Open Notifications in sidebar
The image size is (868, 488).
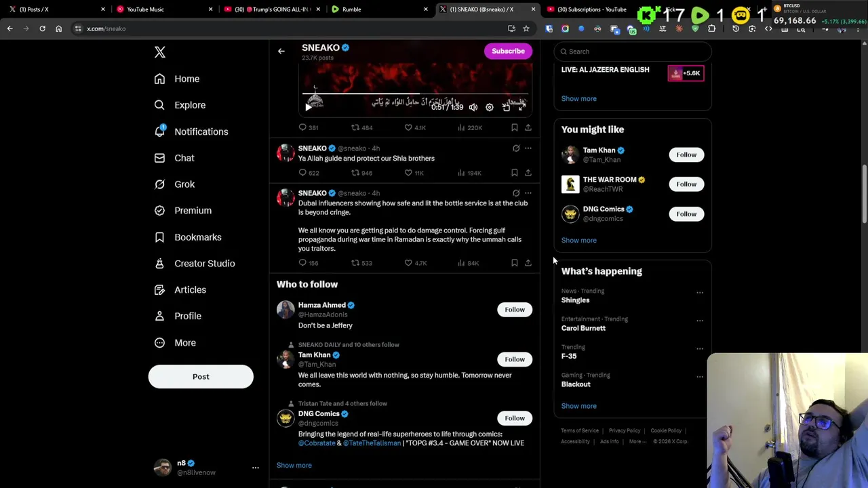tap(191, 131)
